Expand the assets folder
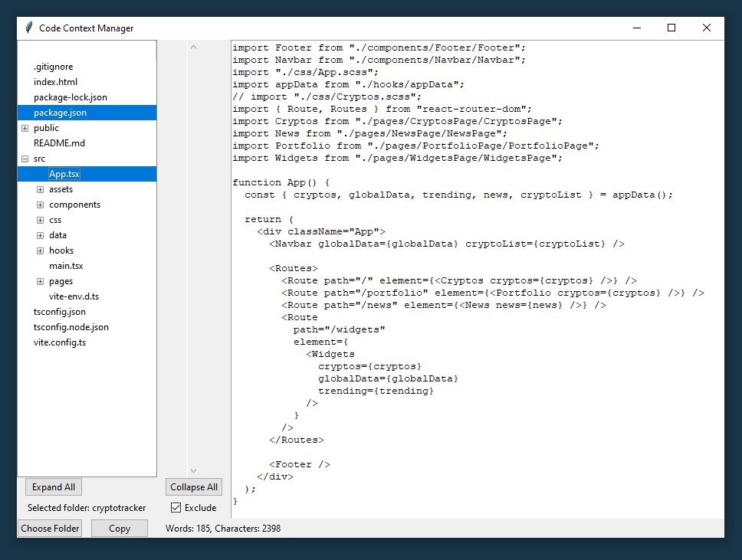The image size is (742, 560). pos(41,189)
